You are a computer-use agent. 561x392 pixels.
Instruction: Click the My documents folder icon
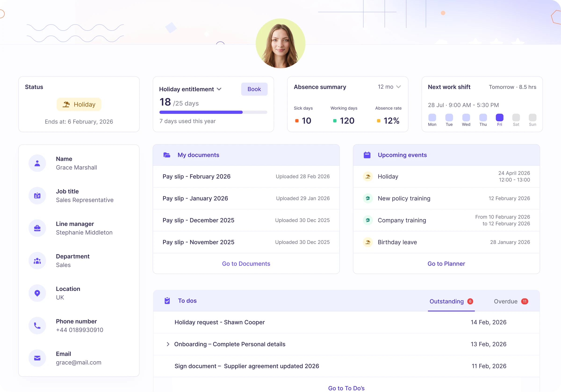coord(167,155)
